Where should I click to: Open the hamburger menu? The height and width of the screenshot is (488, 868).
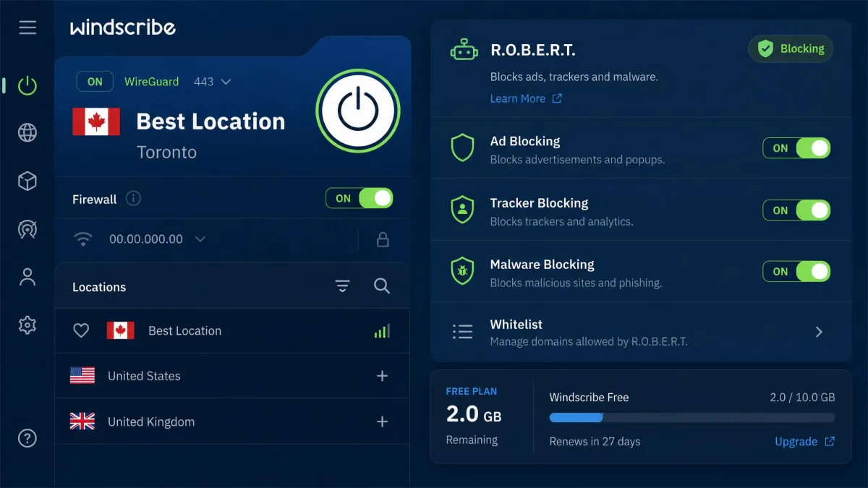pyautogui.click(x=27, y=27)
